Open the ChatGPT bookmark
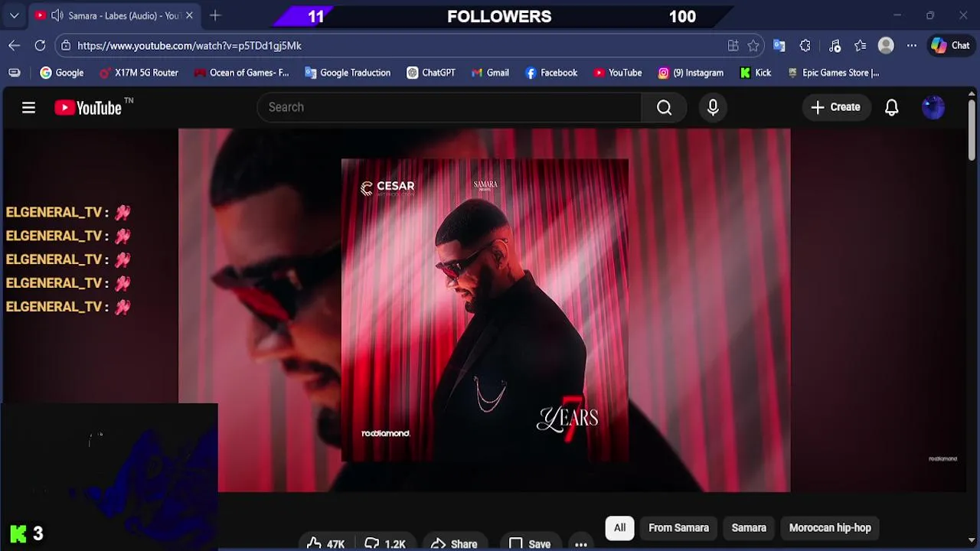 pyautogui.click(x=431, y=73)
